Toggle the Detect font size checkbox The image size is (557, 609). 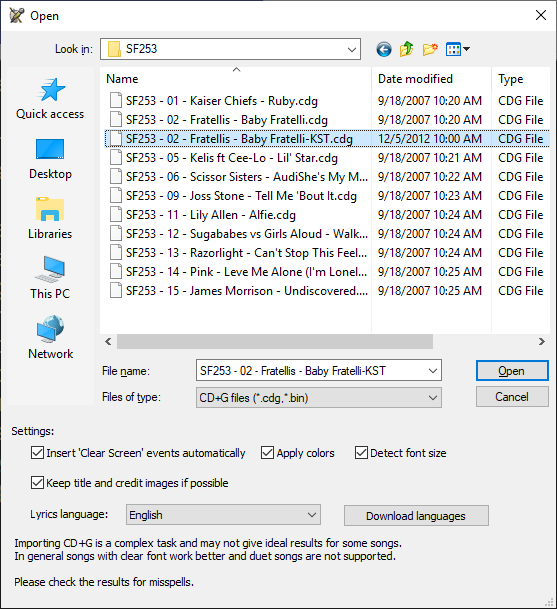[x=361, y=453]
